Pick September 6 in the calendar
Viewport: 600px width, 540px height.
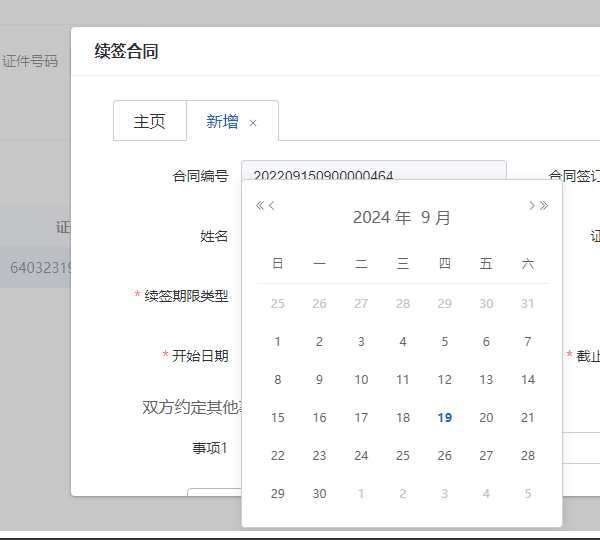pos(486,342)
